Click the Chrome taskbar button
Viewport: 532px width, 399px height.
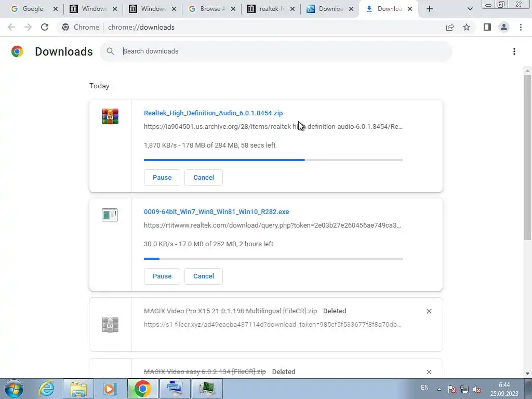click(x=142, y=389)
